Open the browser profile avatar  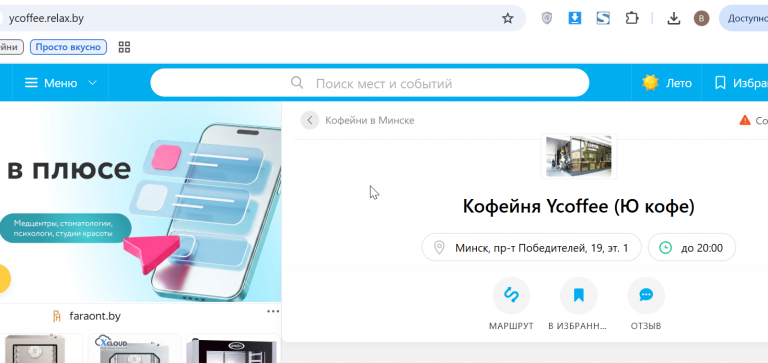(701, 19)
